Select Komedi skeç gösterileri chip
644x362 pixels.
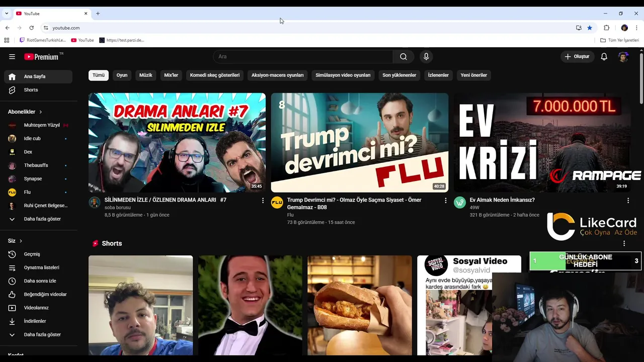(215, 75)
